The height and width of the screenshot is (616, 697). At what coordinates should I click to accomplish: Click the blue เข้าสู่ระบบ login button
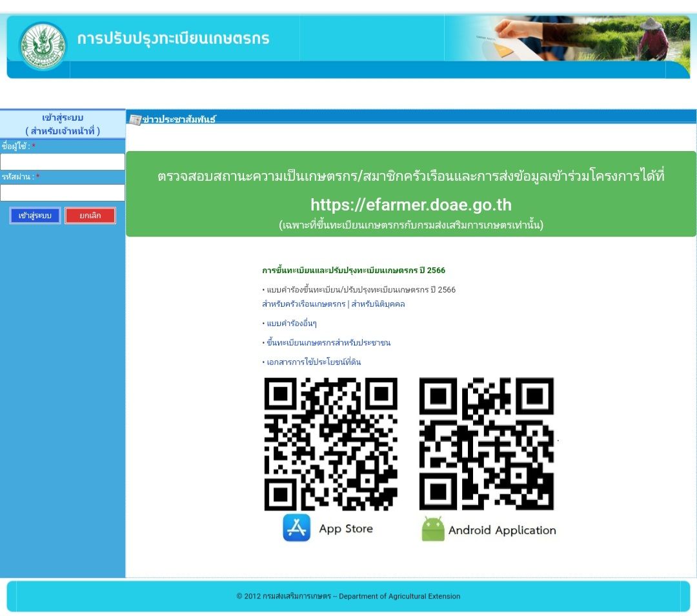click(35, 216)
